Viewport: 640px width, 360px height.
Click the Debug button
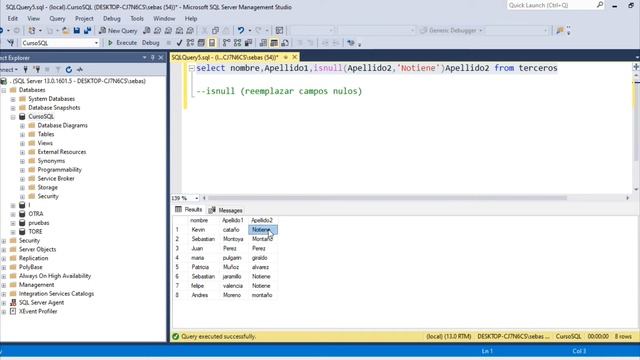(x=151, y=43)
